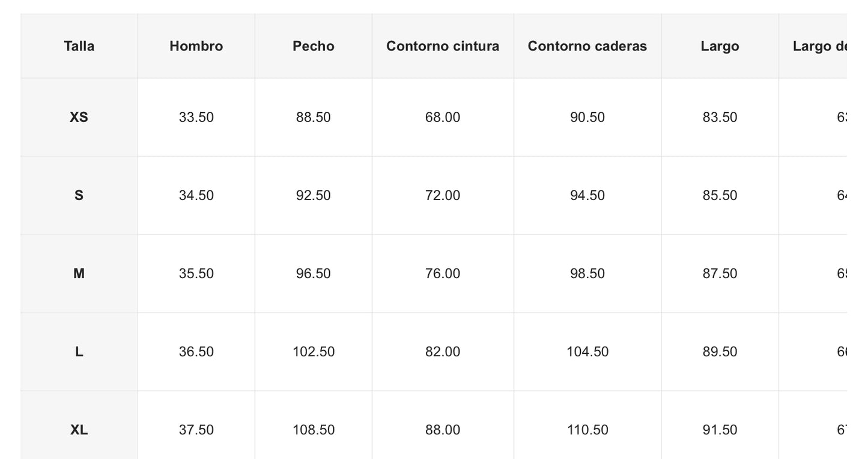This screenshot has height=459, width=868.
Task: Click XS shoulder value 33.50
Action: (x=196, y=117)
